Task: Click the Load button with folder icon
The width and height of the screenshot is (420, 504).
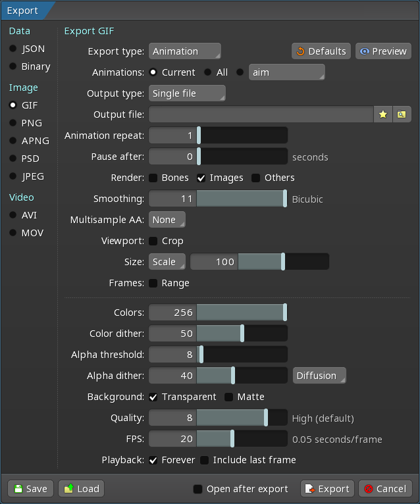Action: click(81, 489)
